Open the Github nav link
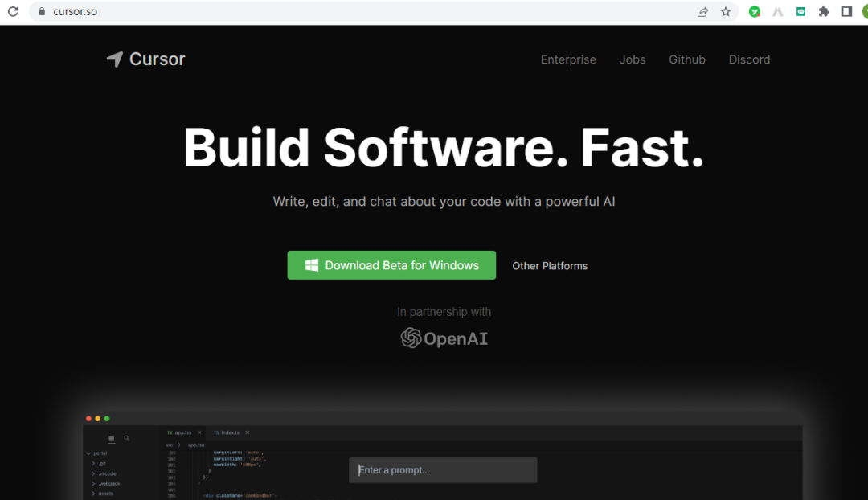The width and height of the screenshot is (868, 500). tap(687, 59)
